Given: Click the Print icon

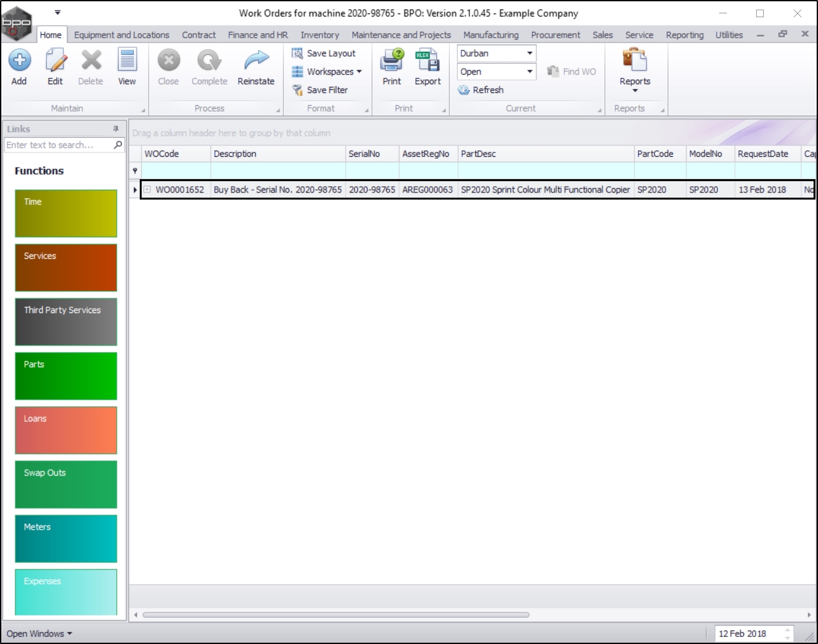Looking at the screenshot, I should (x=392, y=61).
